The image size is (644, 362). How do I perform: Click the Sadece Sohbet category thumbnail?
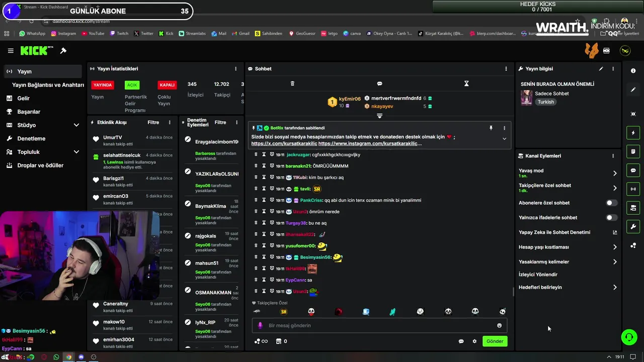(x=526, y=98)
